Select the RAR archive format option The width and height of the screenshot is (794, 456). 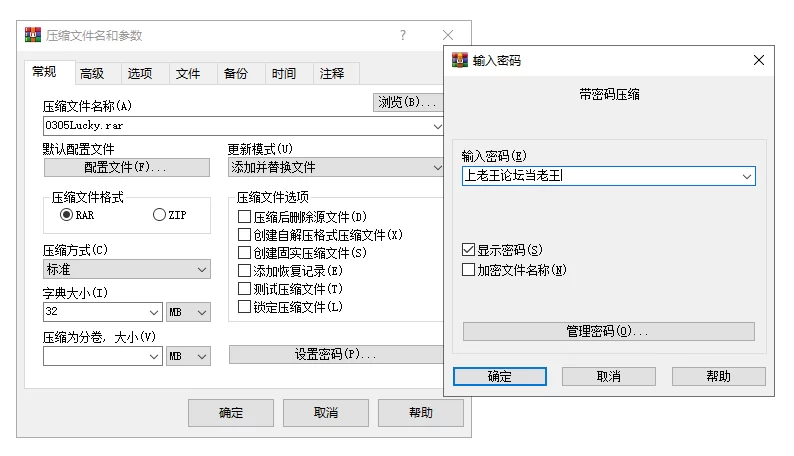(66, 215)
